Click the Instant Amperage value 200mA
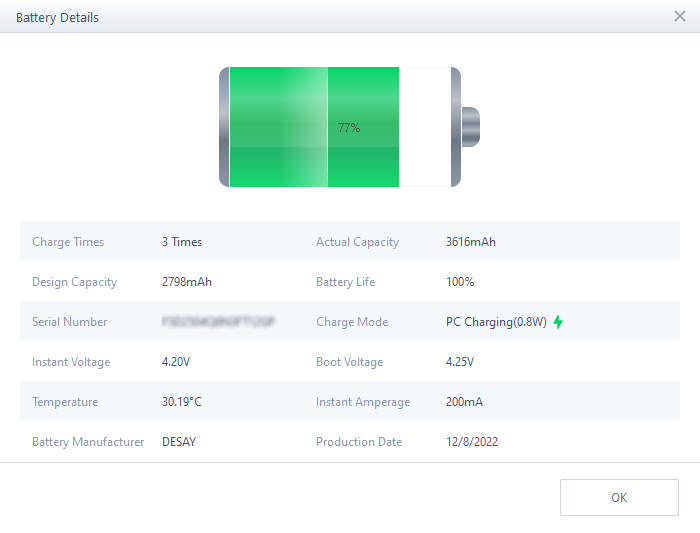This screenshot has height=533, width=700. [x=465, y=402]
